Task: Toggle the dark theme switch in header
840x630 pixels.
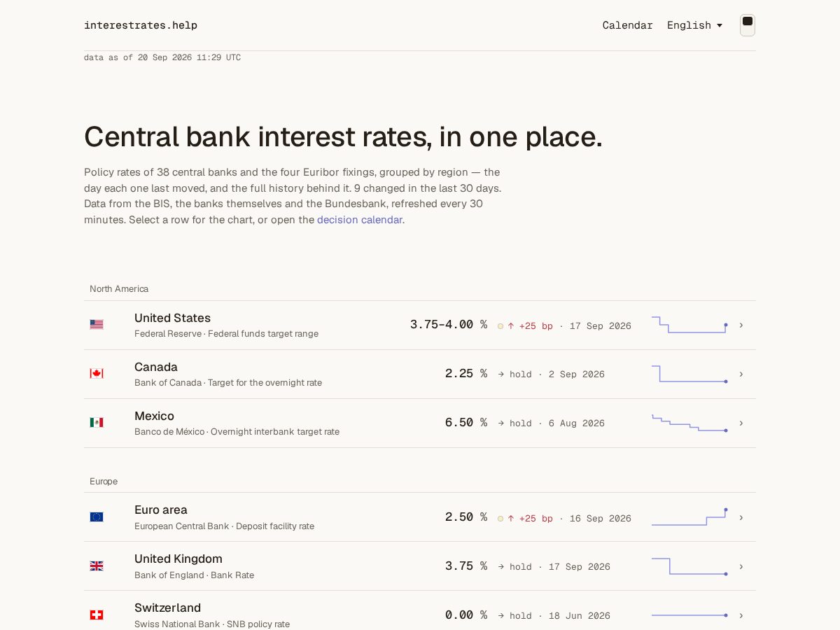Action: 748,25
